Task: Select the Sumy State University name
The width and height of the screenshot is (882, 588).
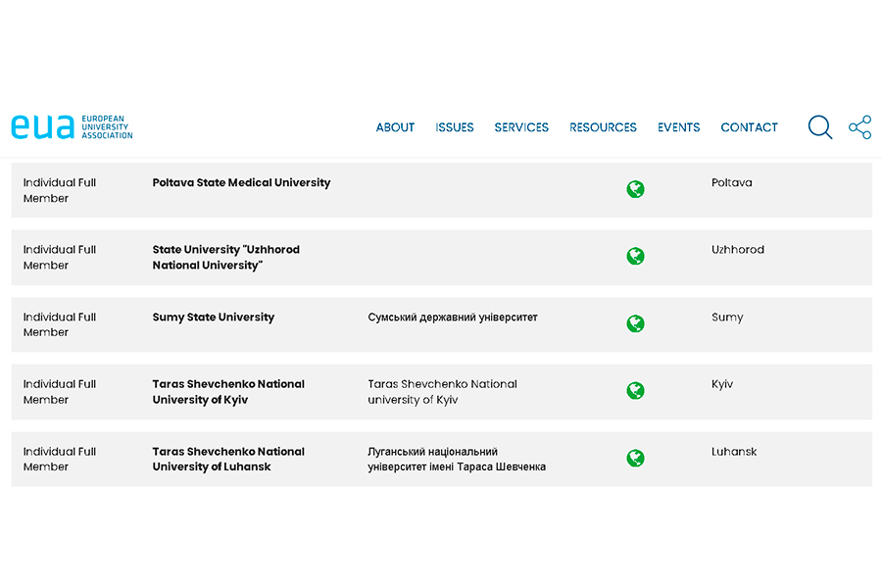Action: tap(213, 318)
